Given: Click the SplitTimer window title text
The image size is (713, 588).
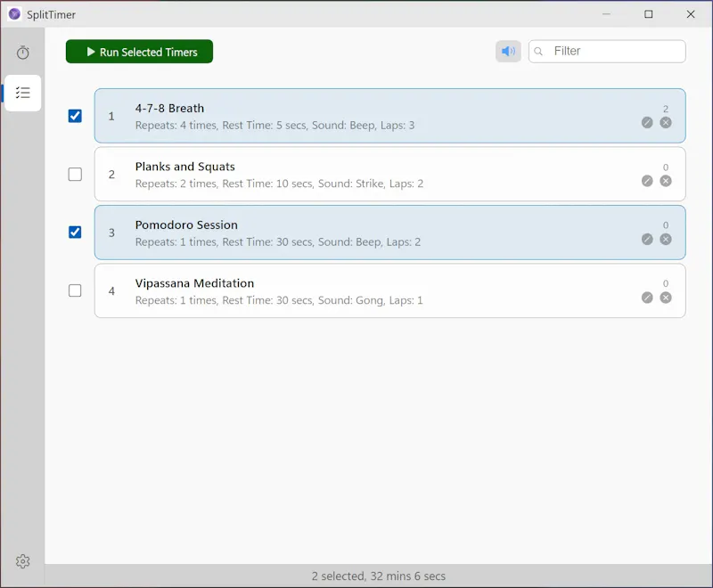Looking at the screenshot, I should click(51, 14).
